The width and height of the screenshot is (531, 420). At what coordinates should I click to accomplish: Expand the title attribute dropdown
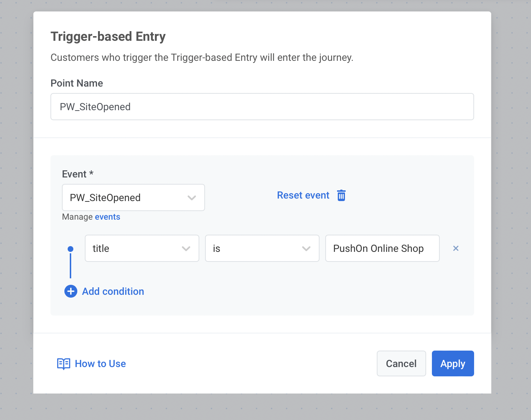(x=142, y=248)
